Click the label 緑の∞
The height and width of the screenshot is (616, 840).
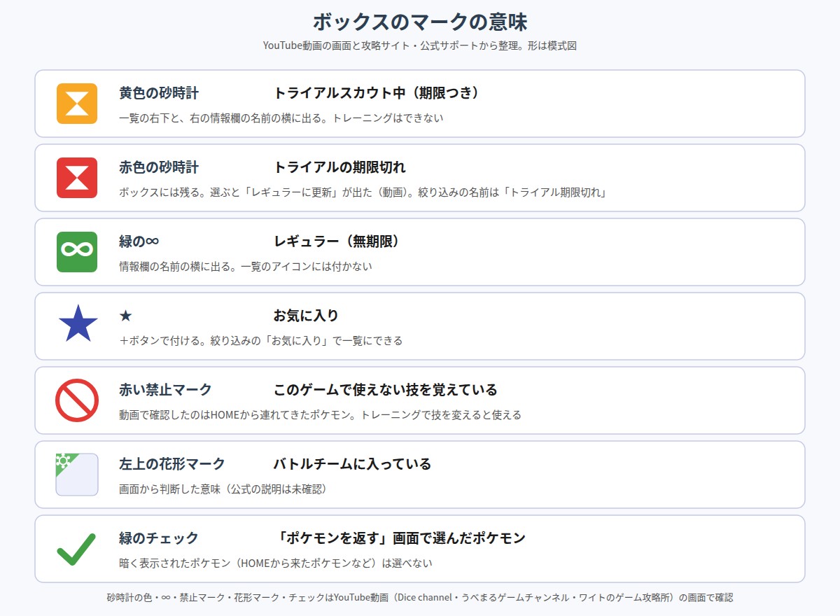click(x=139, y=241)
